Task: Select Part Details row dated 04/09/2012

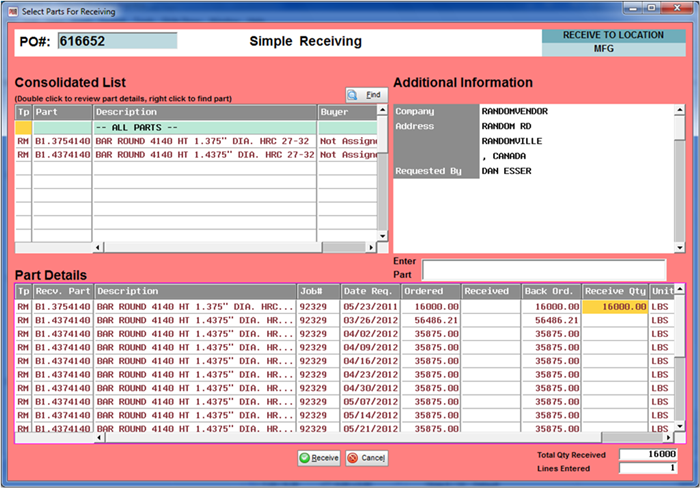Action: pos(344,347)
